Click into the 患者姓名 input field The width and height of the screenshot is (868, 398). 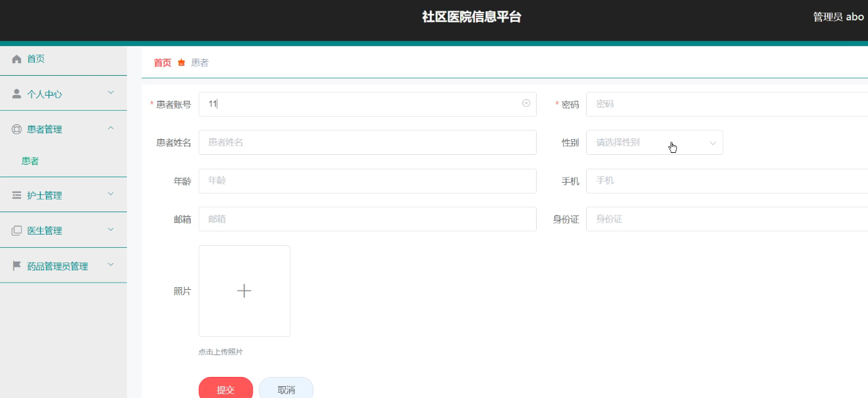coord(367,142)
